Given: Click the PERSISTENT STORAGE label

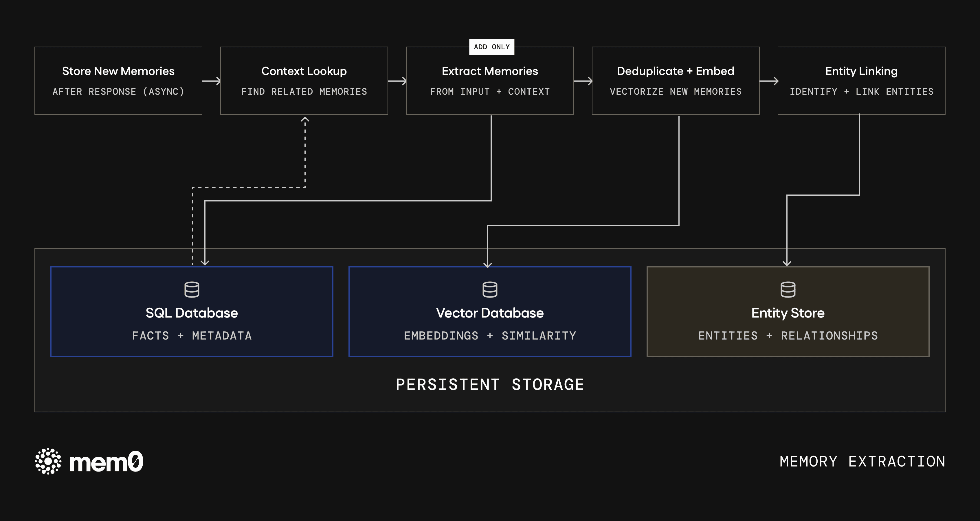Looking at the screenshot, I should [490, 384].
